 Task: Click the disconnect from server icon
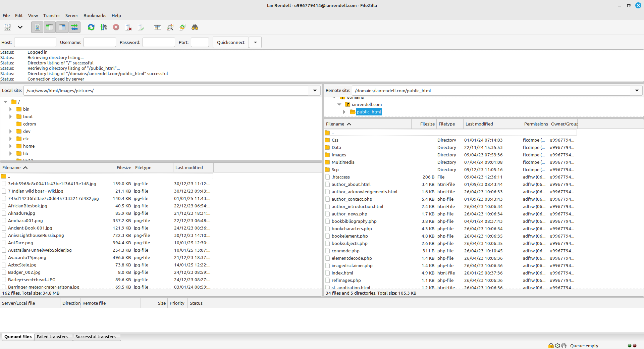(x=128, y=27)
